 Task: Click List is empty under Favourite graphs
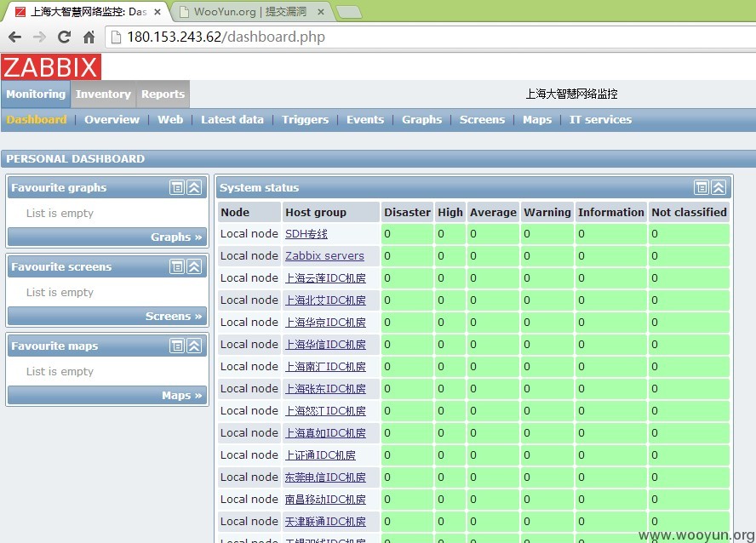[x=60, y=213]
